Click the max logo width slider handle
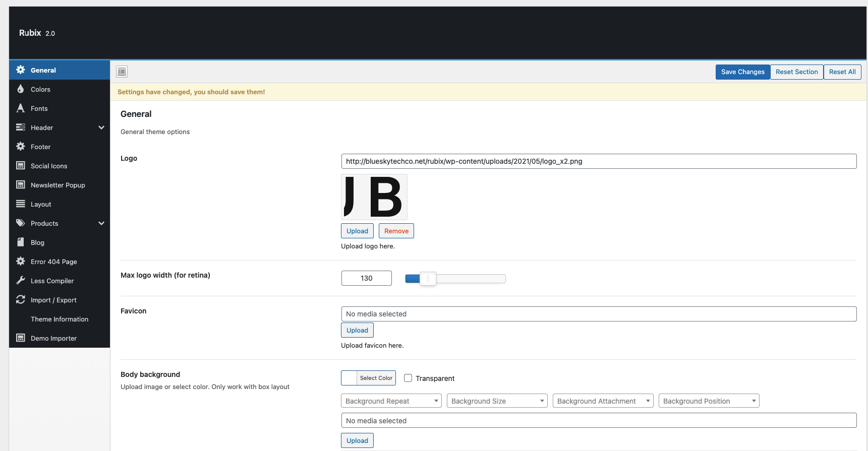This screenshot has width=868, height=451. 428,279
